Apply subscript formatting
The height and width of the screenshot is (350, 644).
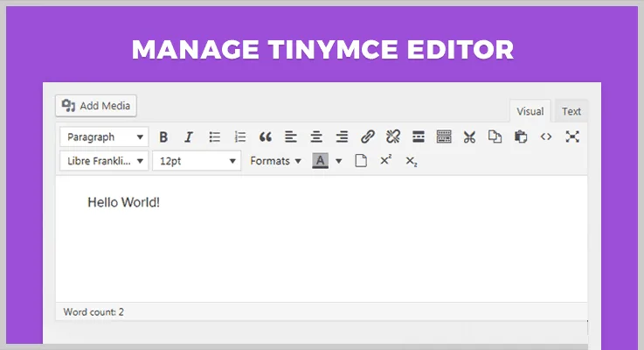pos(411,161)
